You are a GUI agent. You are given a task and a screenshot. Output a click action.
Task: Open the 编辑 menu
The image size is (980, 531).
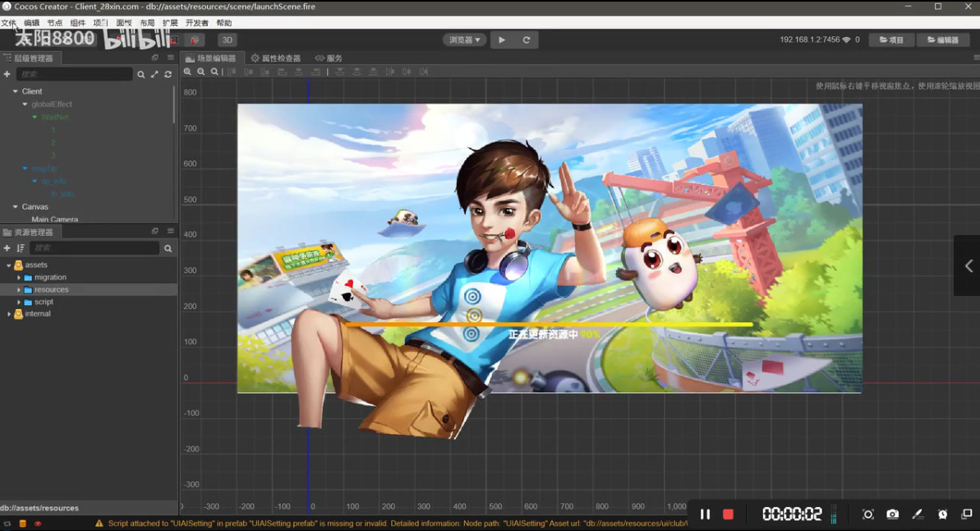(x=31, y=23)
